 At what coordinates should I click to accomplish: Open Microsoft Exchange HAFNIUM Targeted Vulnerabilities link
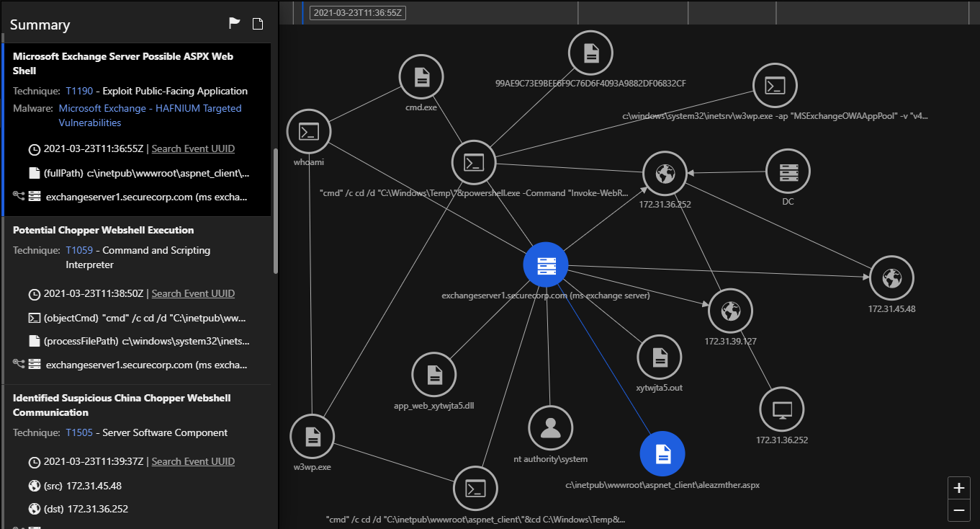[x=150, y=115]
